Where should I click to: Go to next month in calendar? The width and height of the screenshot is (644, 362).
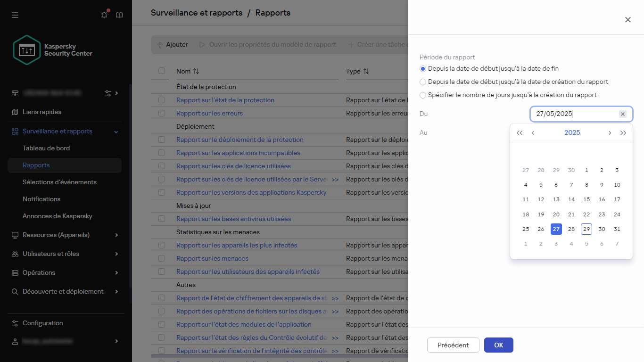pos(610,133)
